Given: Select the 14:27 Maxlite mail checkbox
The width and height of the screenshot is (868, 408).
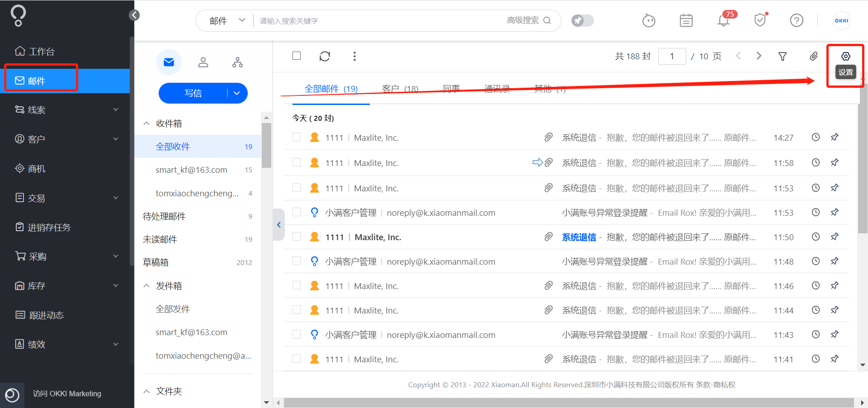Looking at the screenshot, I should point(297,137).
